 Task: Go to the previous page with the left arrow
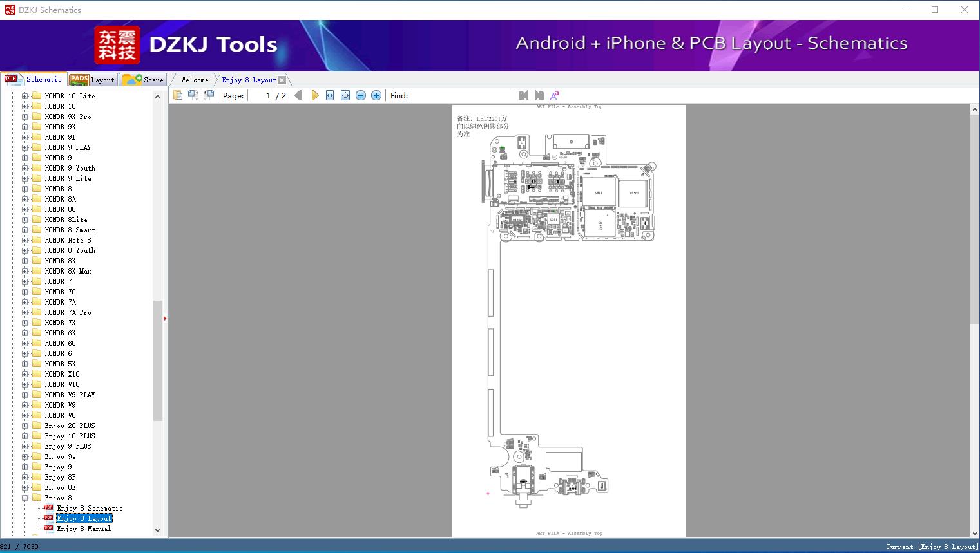(298, 95)
